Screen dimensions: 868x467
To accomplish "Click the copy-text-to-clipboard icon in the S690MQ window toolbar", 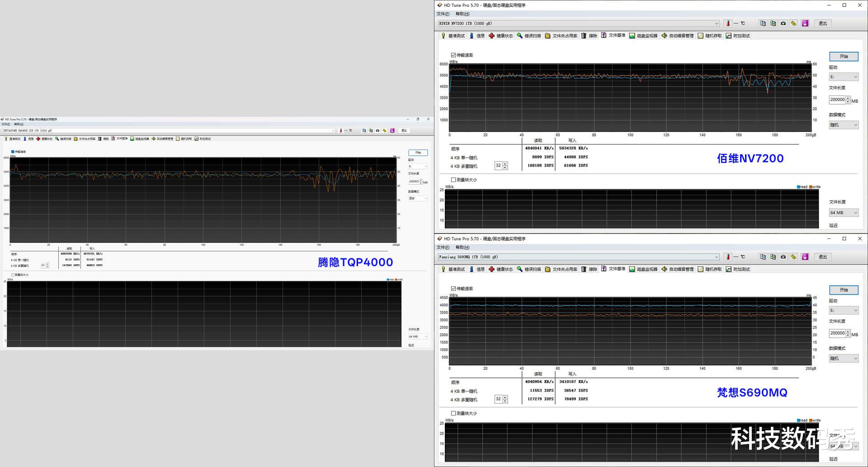I will point(763,257).
